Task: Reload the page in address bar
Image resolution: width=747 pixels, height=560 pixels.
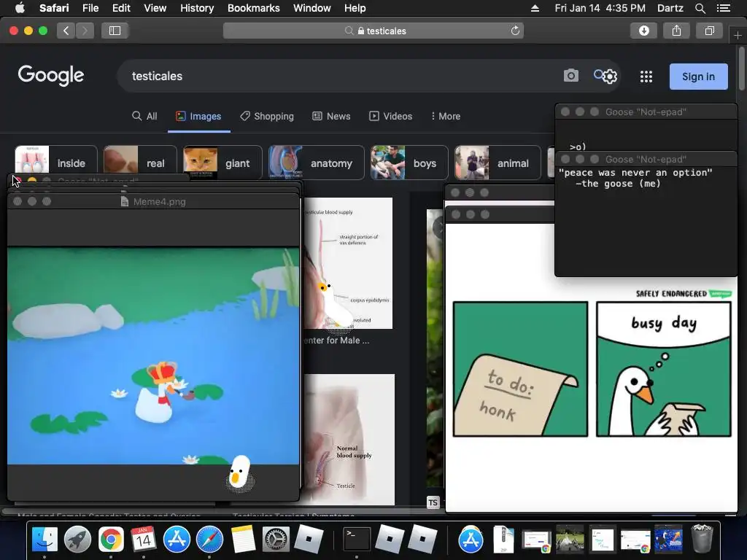Action: [x=515, y=31]
